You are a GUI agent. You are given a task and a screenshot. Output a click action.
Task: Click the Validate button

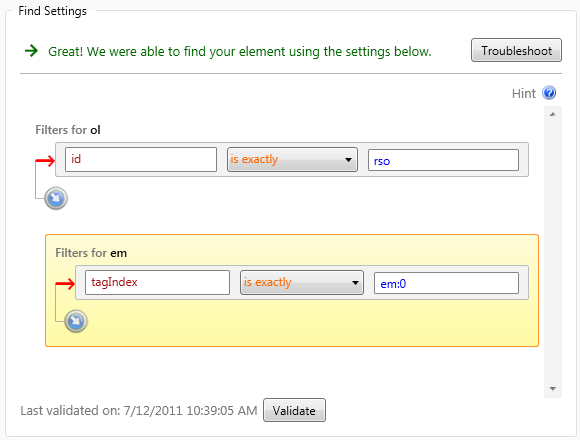pyautogui.click(x=294, y=410)
